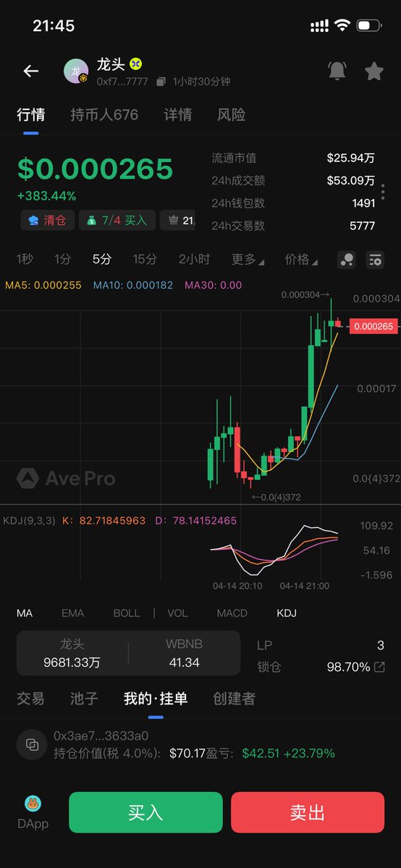The width and height of the screenshot is (401, 868).
Task: Switch to the 交易 tab
Action: [30, 699]
